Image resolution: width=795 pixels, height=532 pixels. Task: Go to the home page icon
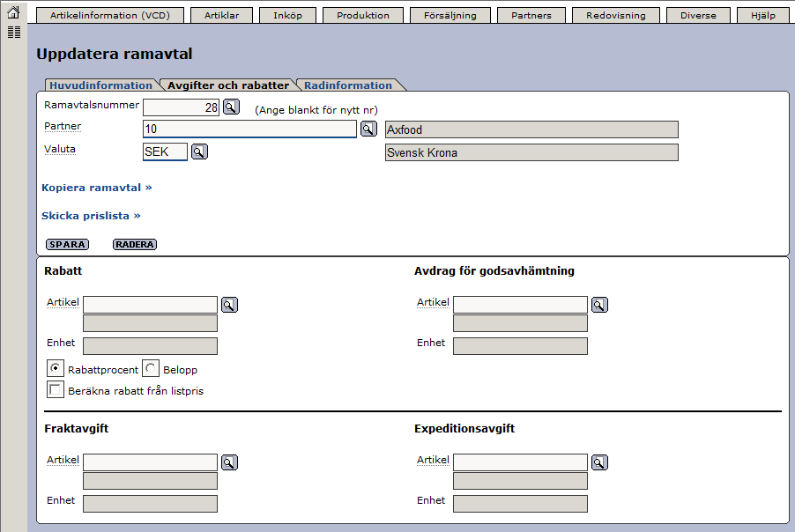pos(14,12)
